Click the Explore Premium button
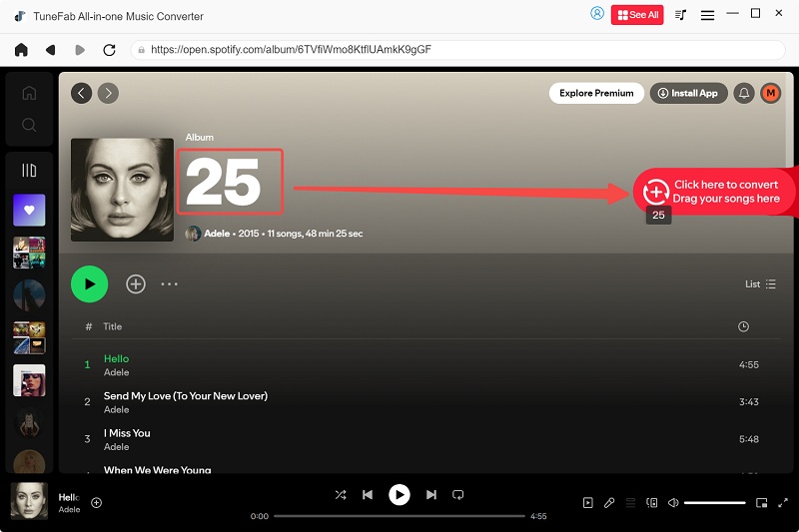 (595, 93)
